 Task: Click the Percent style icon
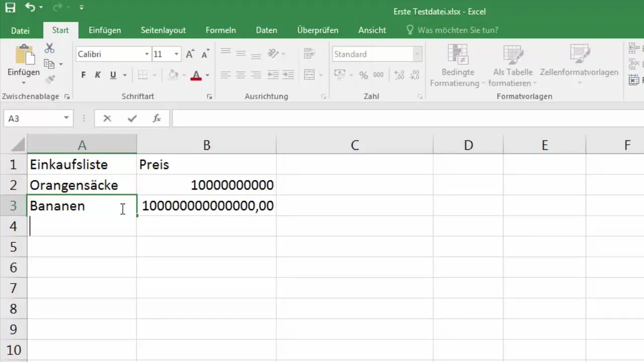tap(364, 75)
